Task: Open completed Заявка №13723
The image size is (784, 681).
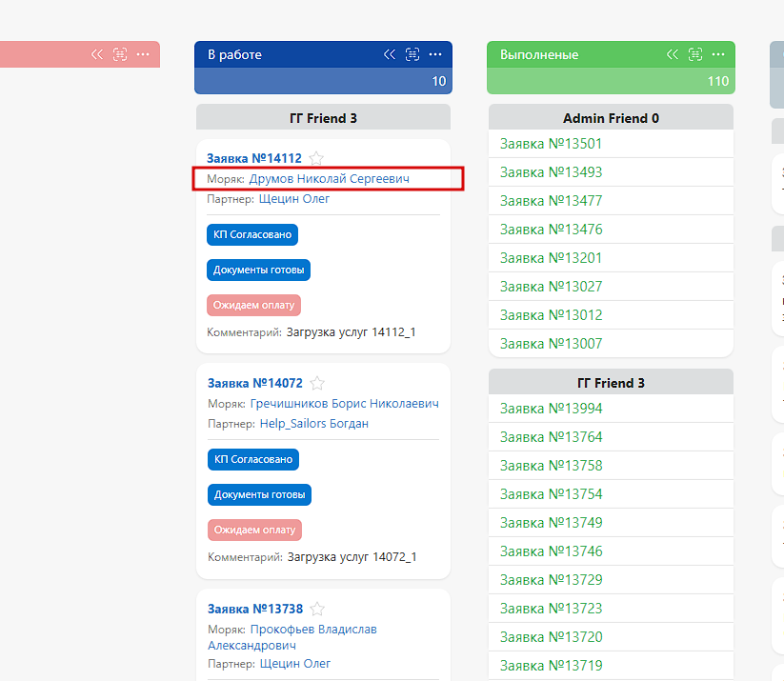Action: click(551, 609)
